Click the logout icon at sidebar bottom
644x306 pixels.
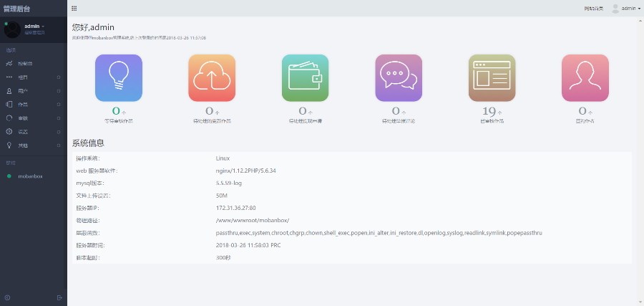pyautogui.click(x=59, y=297)
